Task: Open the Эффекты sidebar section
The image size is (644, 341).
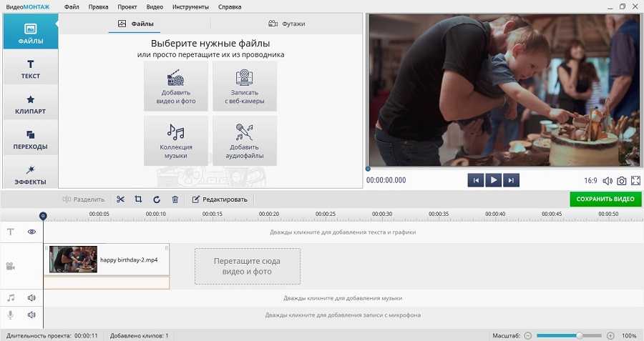Action: tap(30, 174)
